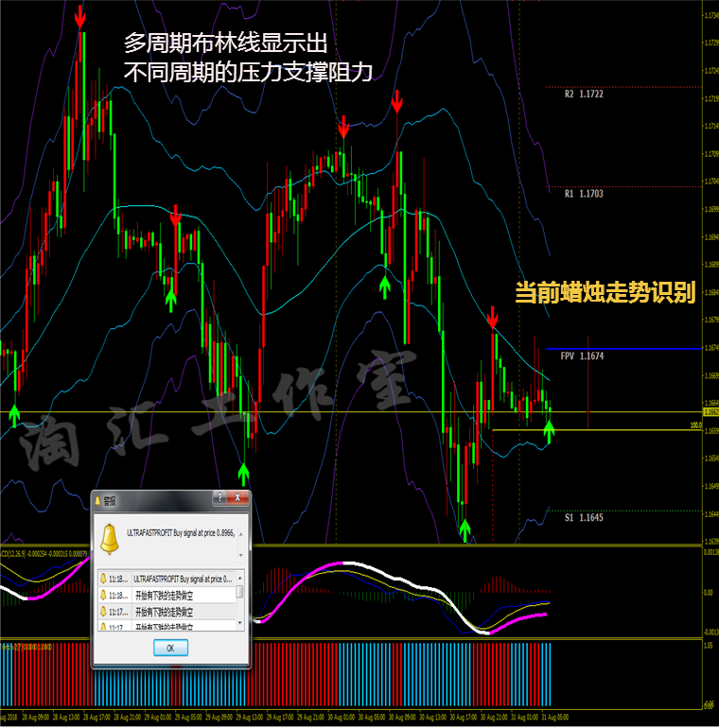Click the R2 1.1722 resistance label
The width and height of the screenshot is (719, 728).
point(584,94)
